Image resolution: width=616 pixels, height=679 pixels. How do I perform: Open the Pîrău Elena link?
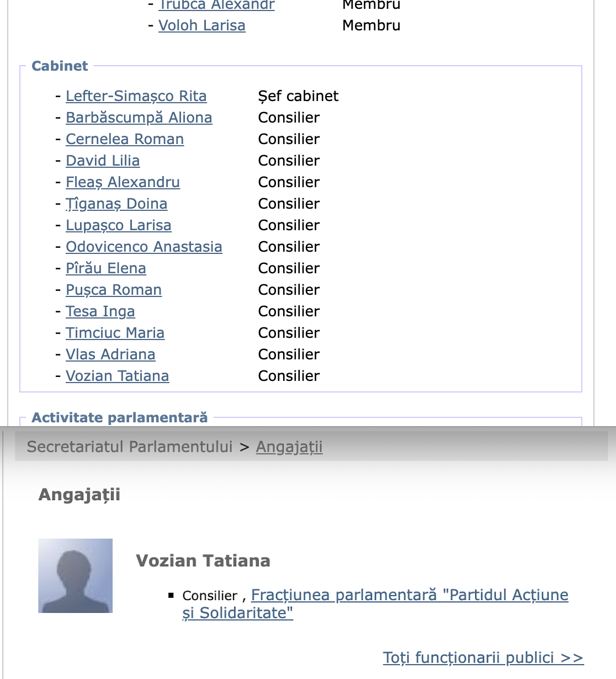point(105,268)
